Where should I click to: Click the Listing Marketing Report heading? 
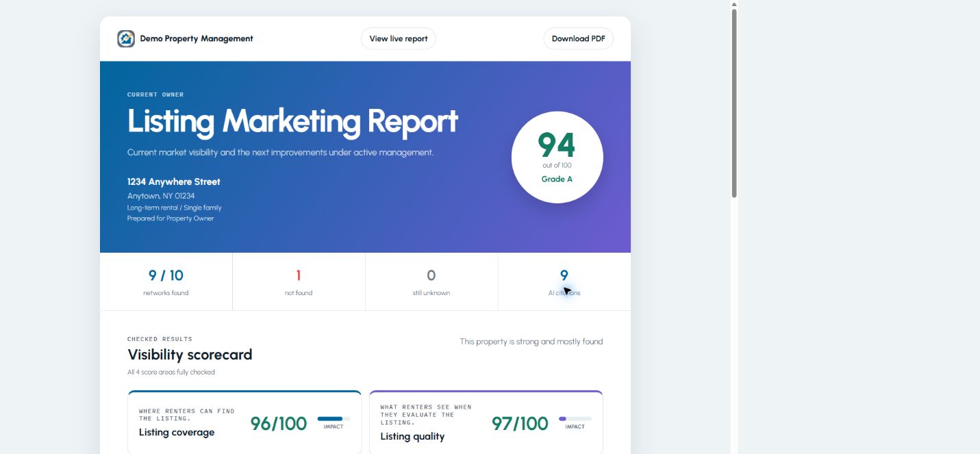tap(292, 121)
